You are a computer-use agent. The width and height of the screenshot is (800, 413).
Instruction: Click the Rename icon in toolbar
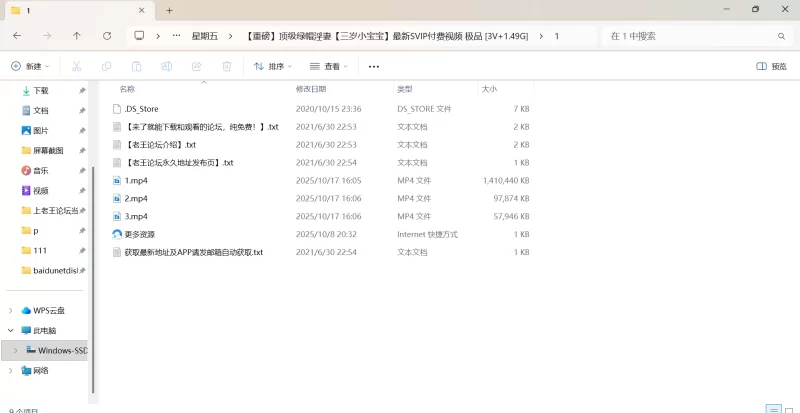coord(166,67)
